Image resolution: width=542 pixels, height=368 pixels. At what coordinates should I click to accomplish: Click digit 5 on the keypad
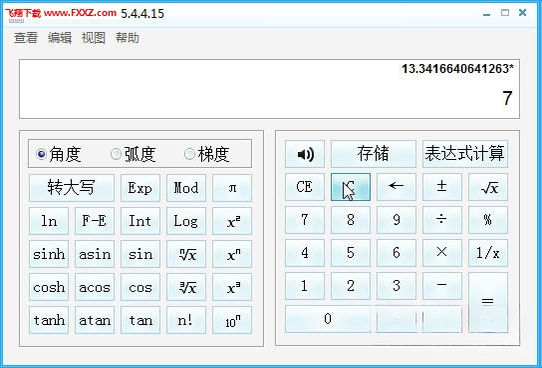coord(351,253)
